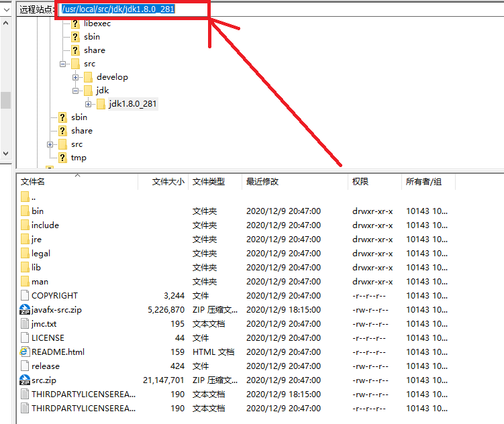The height and width of the screenshot is (424, 504).
Task: Click the COPYRIGHT blank file icon
Action: point(25,295)
